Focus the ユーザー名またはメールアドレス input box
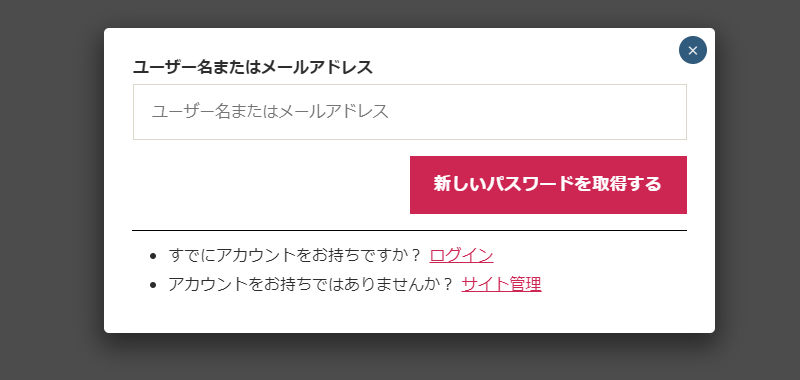The image size is (800, 380). (410, 112)
